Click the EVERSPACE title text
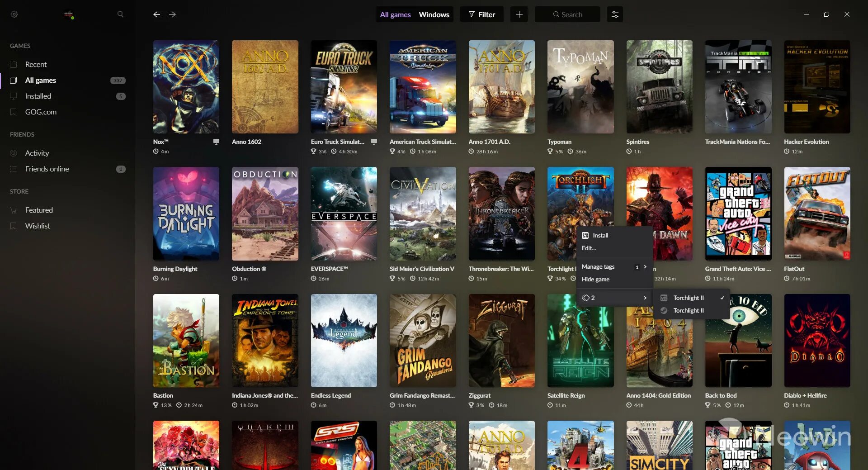 329,269
